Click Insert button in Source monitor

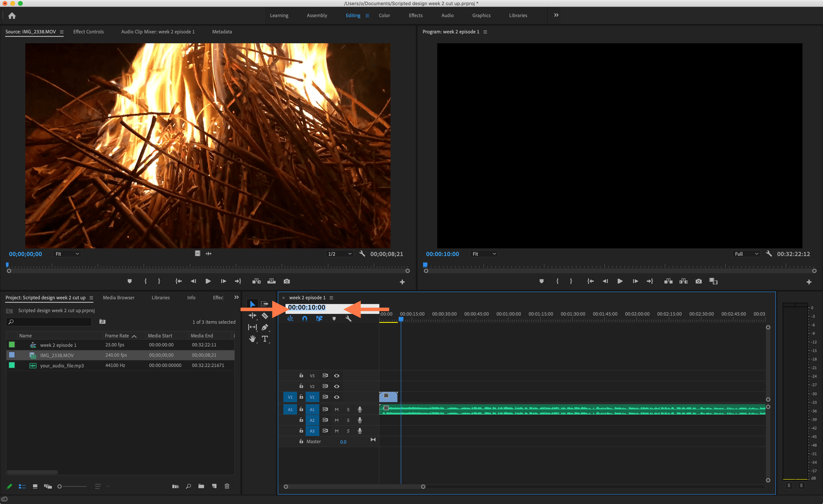pos(256,281)
